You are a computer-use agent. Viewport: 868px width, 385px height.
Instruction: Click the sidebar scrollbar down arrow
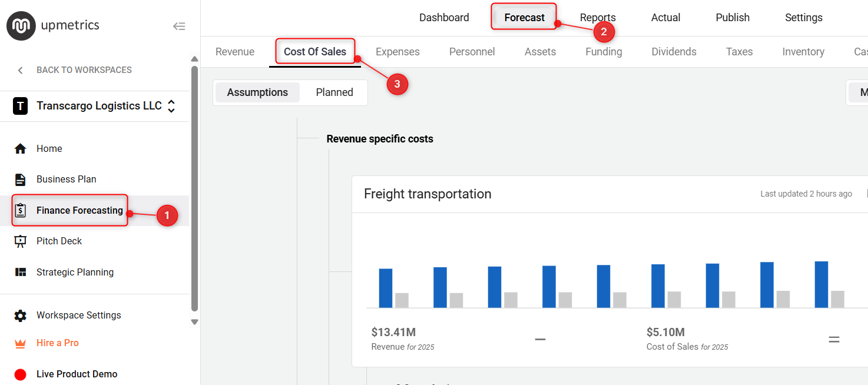click(195, 322)
